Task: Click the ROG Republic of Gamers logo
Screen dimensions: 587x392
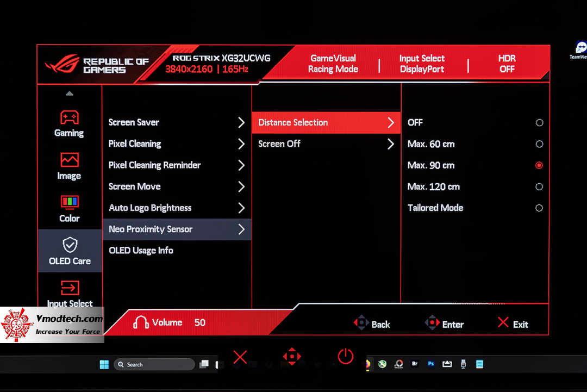Action: click(97, 65)
